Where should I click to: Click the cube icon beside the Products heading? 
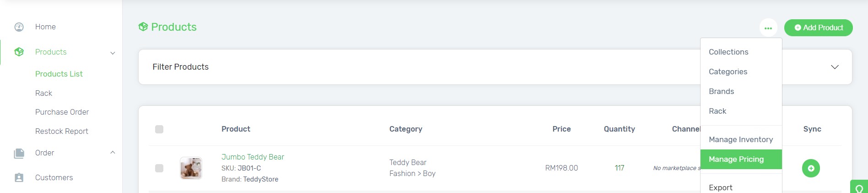143,27
